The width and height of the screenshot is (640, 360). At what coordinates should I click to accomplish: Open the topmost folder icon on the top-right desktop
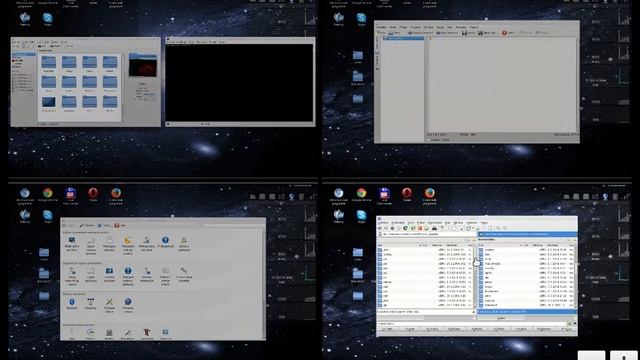(x=358, y=56)
